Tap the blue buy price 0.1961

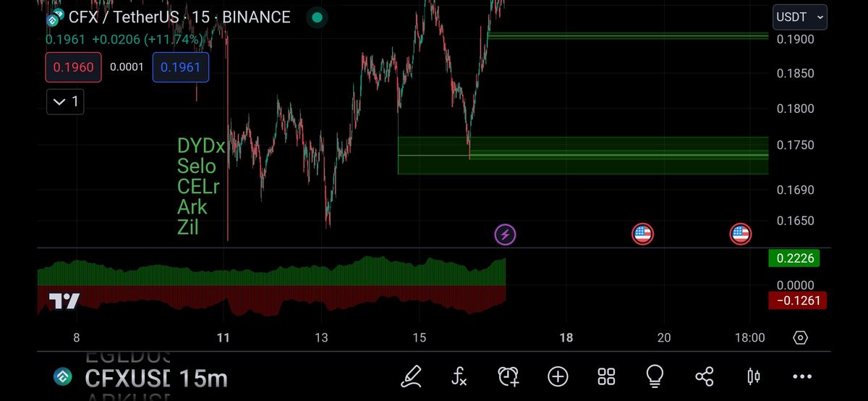180,67
